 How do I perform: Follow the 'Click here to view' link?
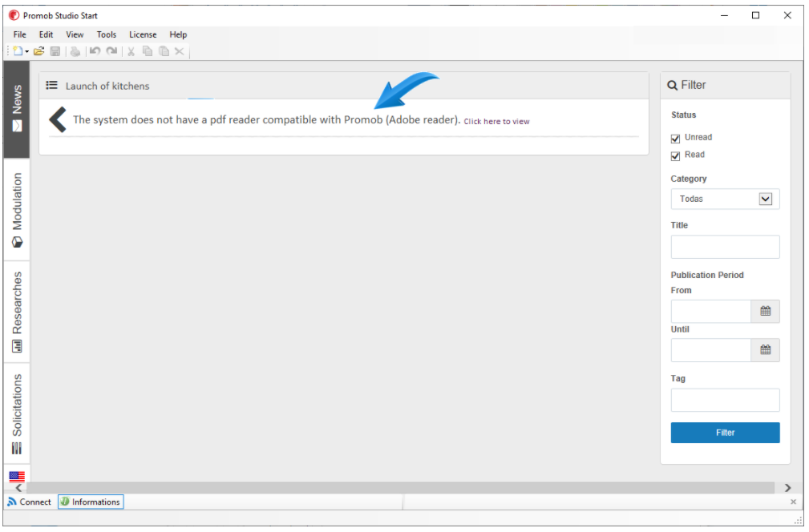[496, 122]
